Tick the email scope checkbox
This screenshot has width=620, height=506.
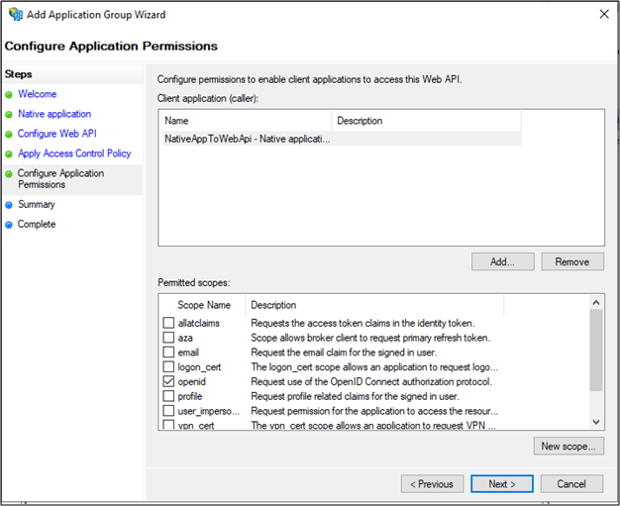[x=168, y=352]
